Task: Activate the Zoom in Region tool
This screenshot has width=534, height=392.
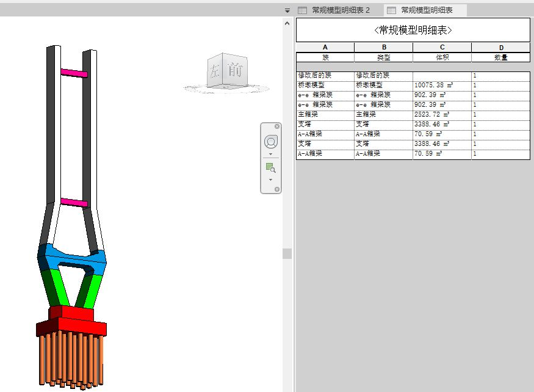Action: [x=271, y=168]
